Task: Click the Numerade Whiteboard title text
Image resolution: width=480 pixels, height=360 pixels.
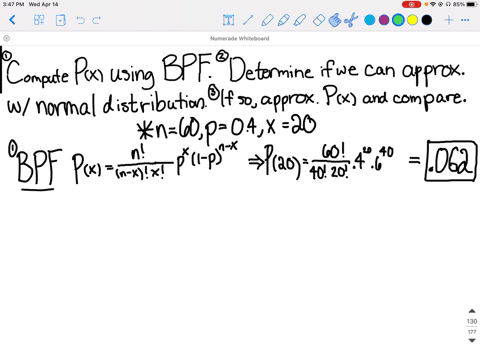Action: (x=240, y=38)
